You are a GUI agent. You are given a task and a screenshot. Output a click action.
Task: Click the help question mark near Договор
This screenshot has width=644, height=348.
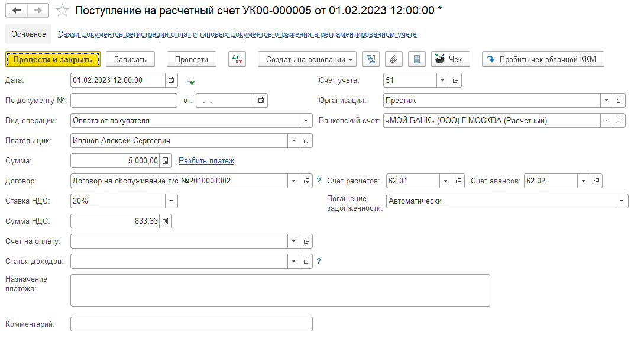(x=319, y=181)
